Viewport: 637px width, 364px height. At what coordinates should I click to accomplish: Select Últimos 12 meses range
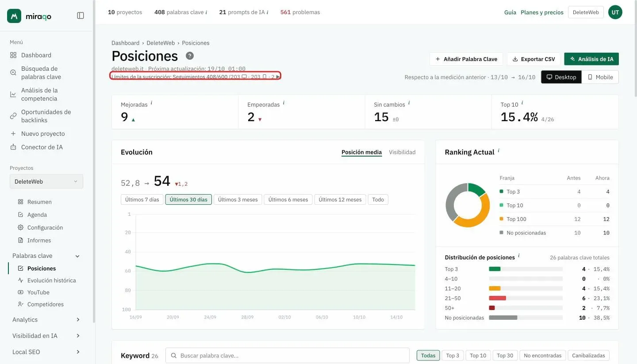[340, 199]
